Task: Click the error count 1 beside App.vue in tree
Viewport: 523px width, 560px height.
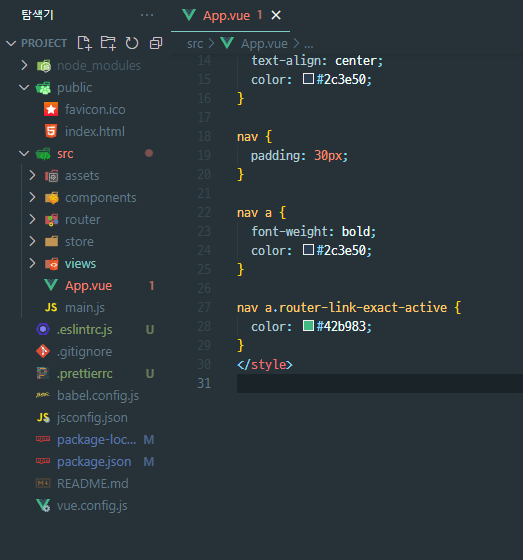Action: (x=151, y=285)
